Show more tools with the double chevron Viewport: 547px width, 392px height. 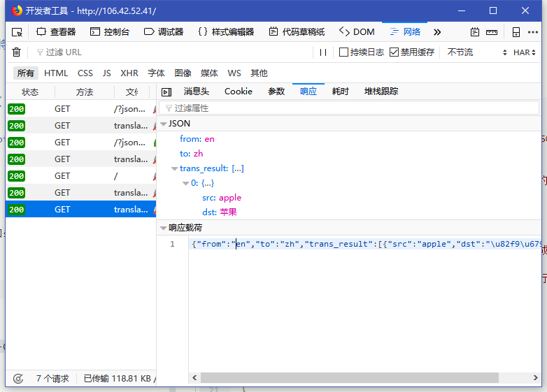click(x=437, y=32)
